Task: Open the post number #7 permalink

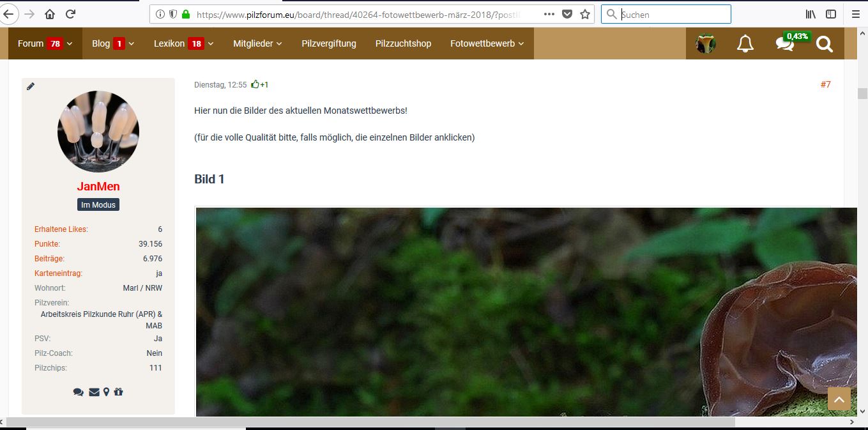Action: pyautogui.click(x=825, y=84)
